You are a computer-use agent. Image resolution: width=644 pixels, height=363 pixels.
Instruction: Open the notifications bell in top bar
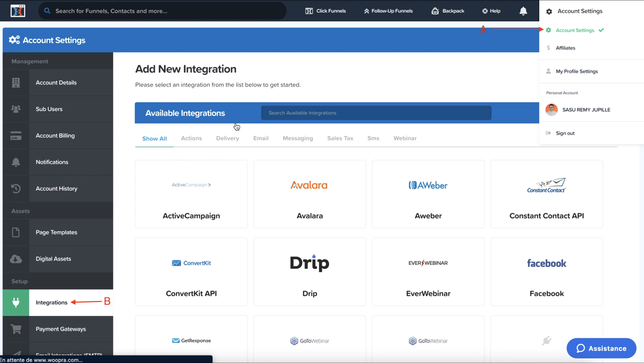coord(523,11)
